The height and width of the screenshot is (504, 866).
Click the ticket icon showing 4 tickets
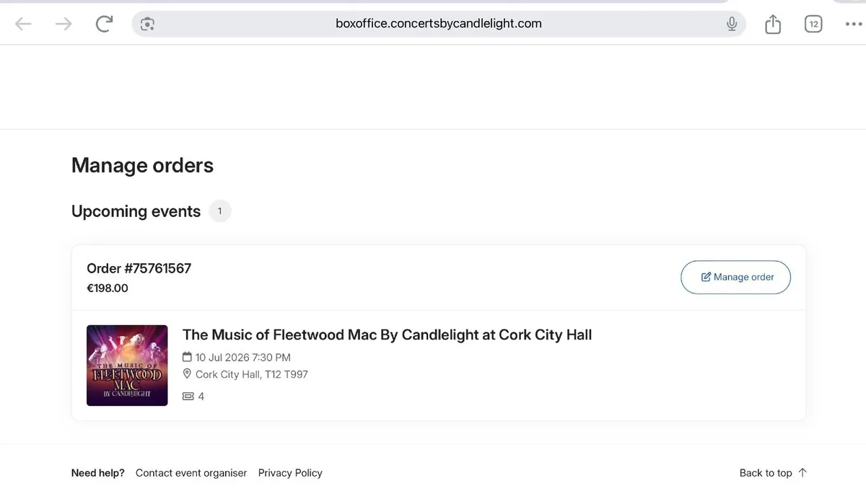188,397
